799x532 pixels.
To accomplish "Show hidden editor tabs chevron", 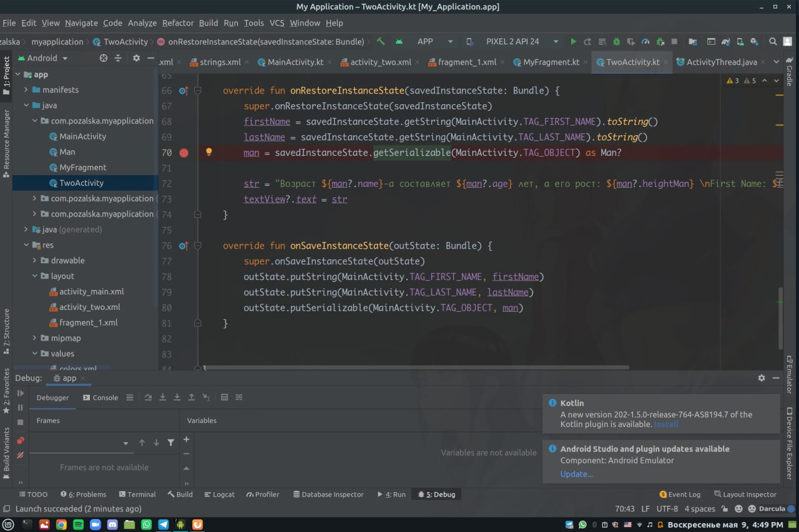I will [777, 62].
